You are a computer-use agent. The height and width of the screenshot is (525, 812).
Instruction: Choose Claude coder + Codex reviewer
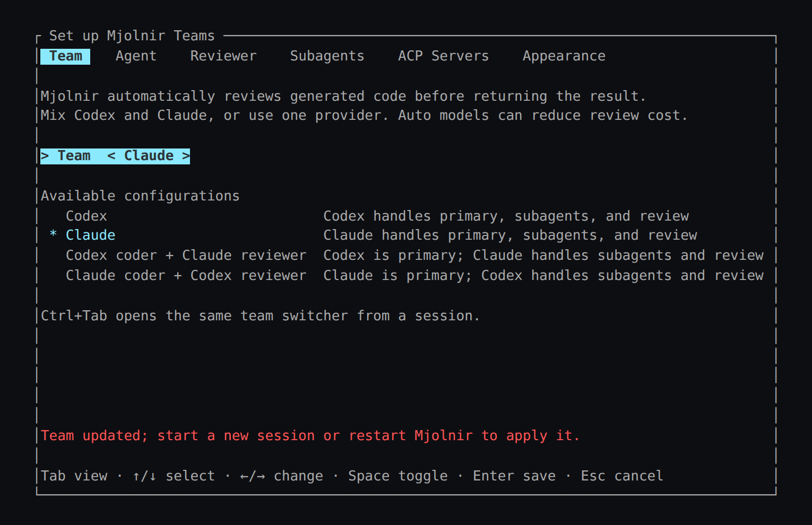click(x=186, y=275)
